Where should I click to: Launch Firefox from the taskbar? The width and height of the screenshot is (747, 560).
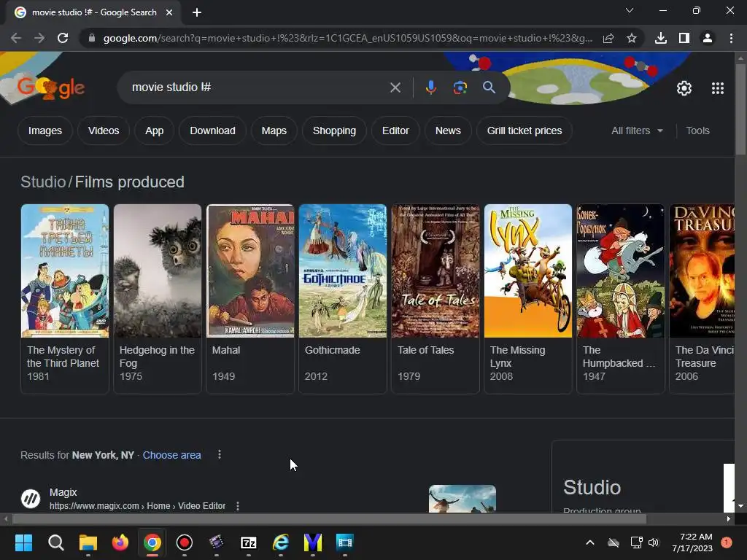(120, 542)
